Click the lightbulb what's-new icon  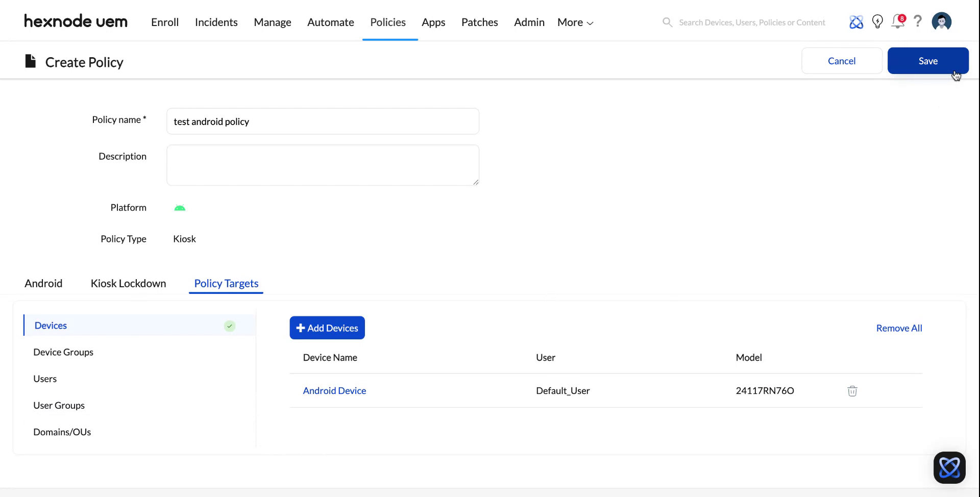[877, 22]
